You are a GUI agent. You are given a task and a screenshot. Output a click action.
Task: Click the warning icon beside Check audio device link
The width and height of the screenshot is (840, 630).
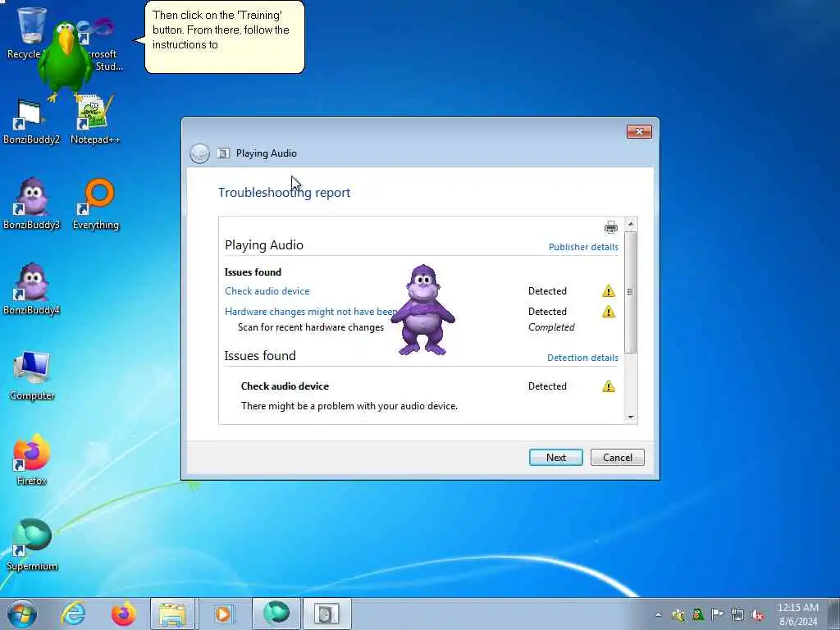(609, 291)
